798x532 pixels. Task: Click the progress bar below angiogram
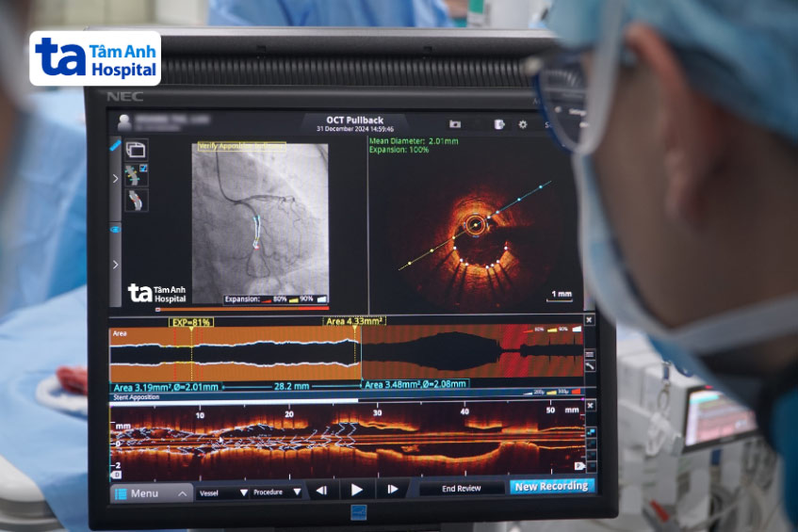[x=242, y=308]
